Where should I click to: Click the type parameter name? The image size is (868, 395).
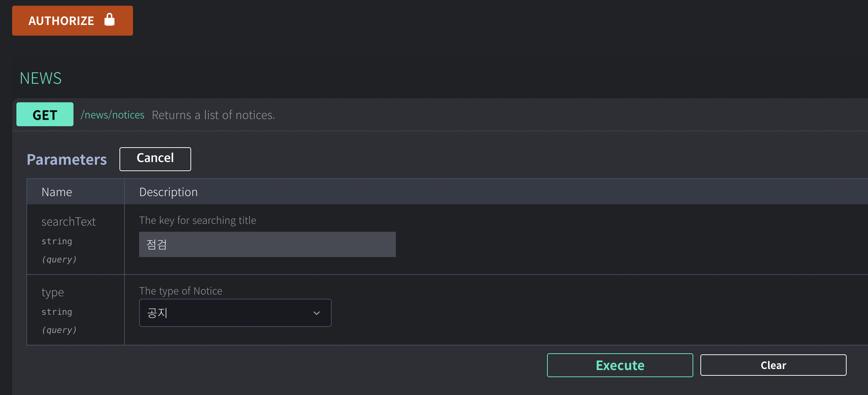point(52,292)
